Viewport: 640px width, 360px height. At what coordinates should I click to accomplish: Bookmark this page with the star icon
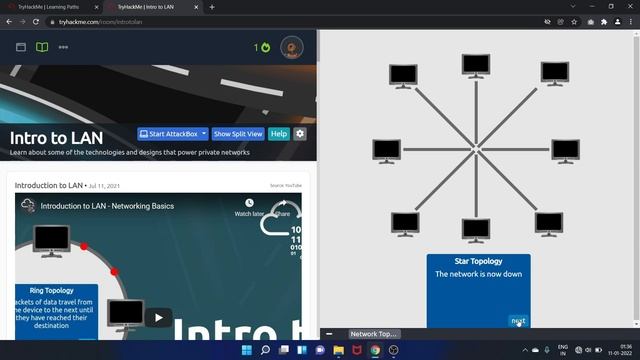coord(574,22)
